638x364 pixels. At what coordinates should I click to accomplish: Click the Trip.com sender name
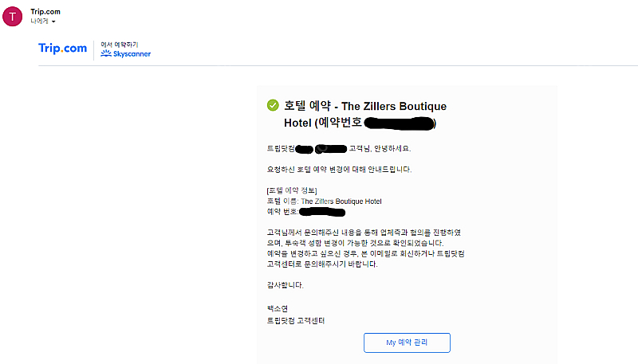pos(45,12)
